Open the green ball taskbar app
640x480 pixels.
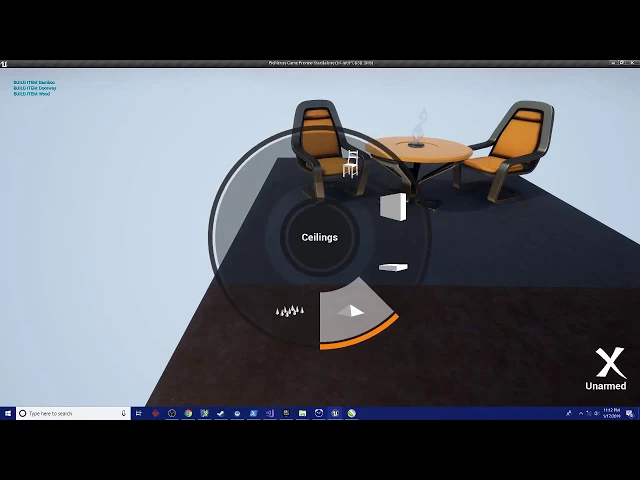(351, 413)
